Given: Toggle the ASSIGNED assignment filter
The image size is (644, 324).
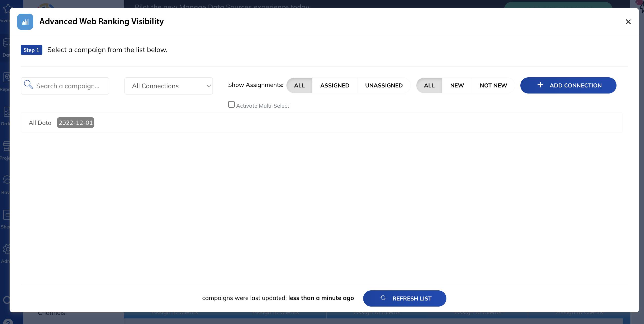Looking at the screenshot, I should (335, 85).
